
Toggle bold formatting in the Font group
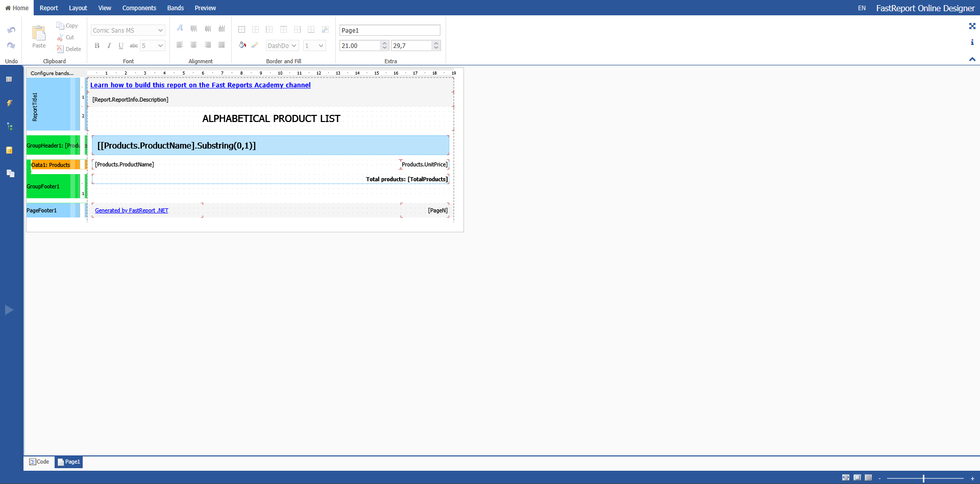point(96,45)
